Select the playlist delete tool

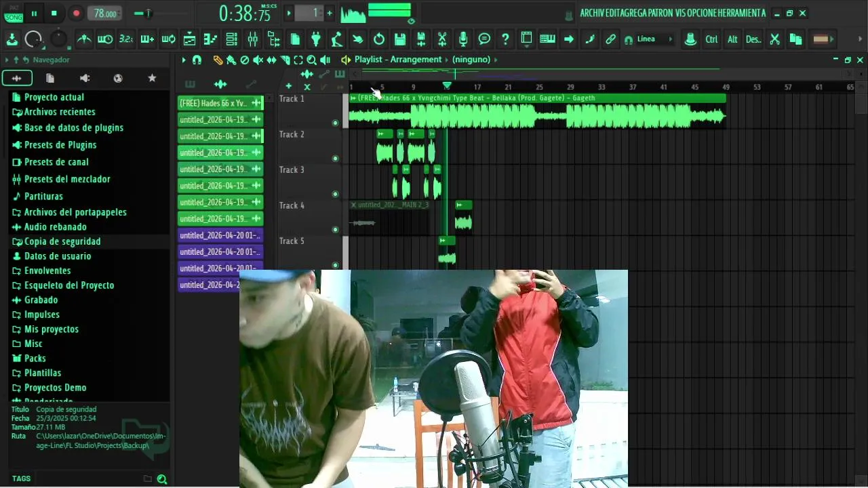pos(245,60)
